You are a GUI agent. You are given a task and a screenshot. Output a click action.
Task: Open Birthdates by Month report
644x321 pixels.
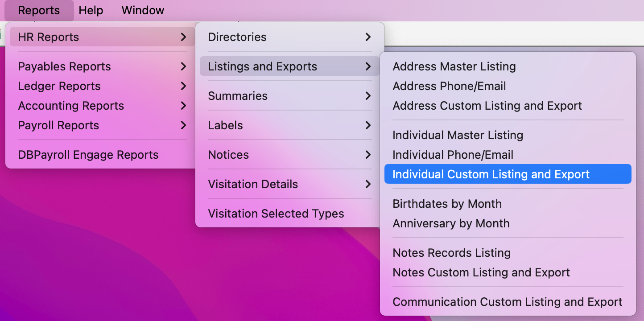point(447,204)
